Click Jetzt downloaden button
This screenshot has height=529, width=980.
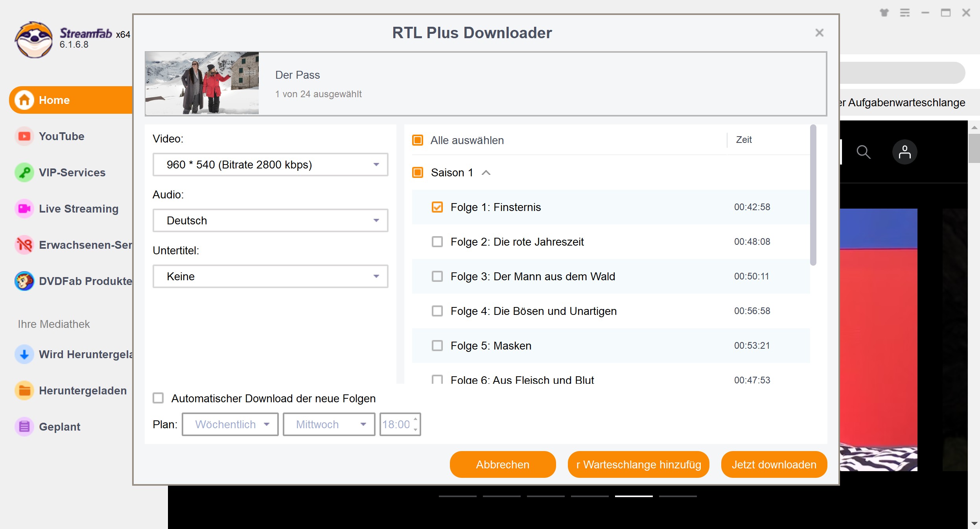774,464
